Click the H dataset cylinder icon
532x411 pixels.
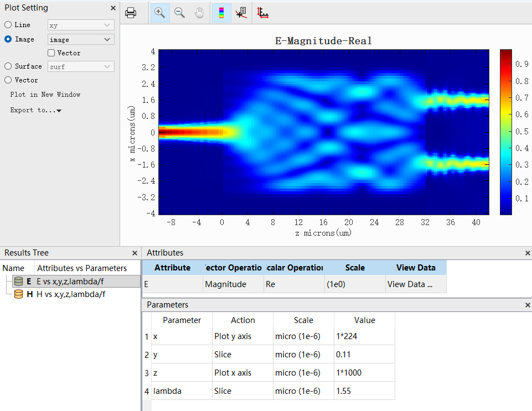point(18,294)
